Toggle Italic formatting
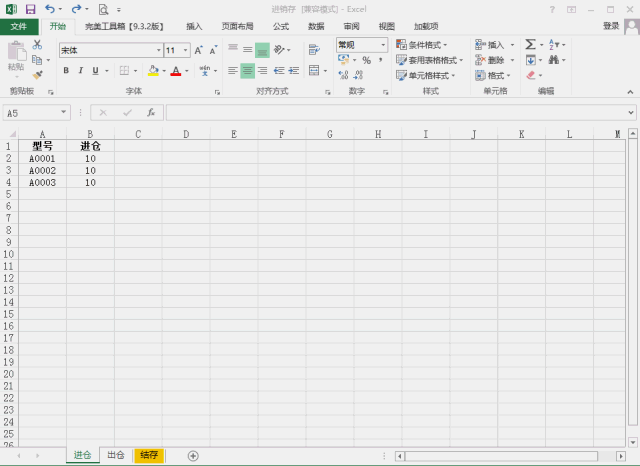640x466 pixels. tap(81, 71)
